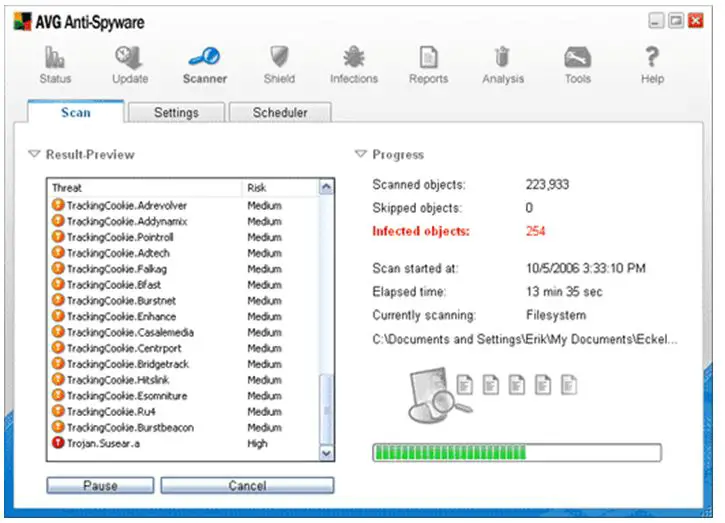This screenshot has height=523, width=725.
Task: Click the Pause button
Action: [x=100, y=486]
